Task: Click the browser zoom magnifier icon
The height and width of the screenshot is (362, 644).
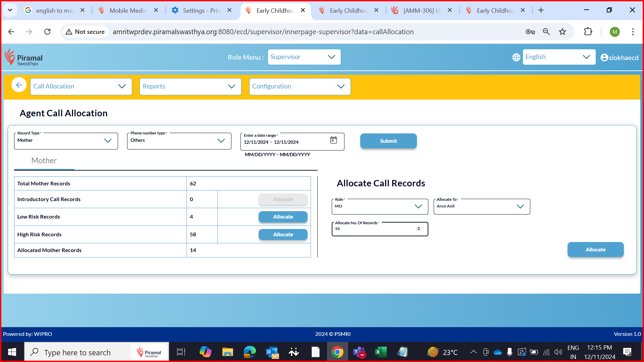Action: [x=546, y=32]
